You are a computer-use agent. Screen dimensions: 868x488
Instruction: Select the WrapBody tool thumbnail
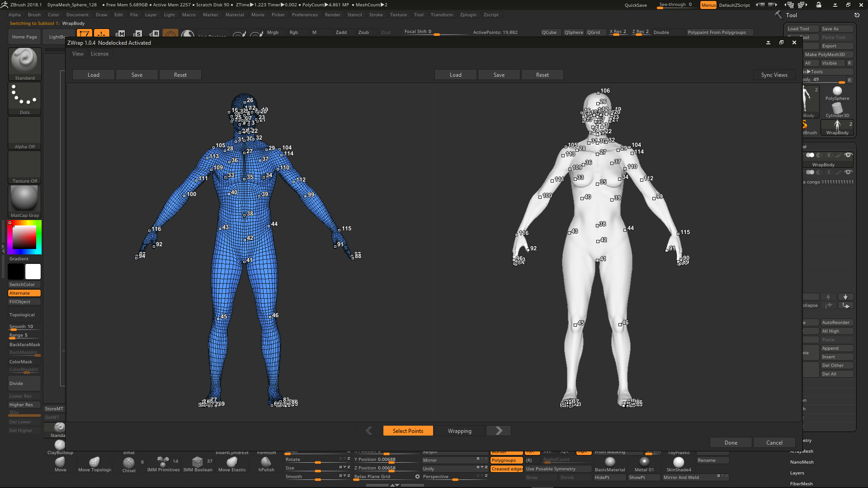(837, 127)
